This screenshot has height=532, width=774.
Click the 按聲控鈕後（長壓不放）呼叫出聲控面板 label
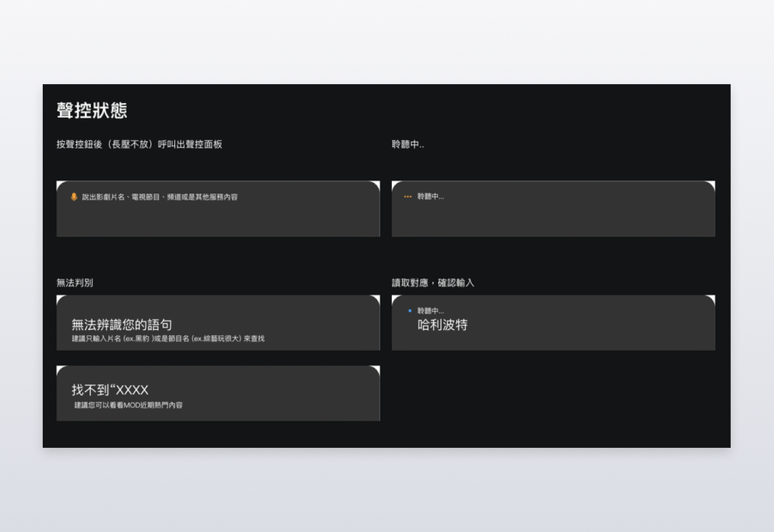tap(139, 145)
